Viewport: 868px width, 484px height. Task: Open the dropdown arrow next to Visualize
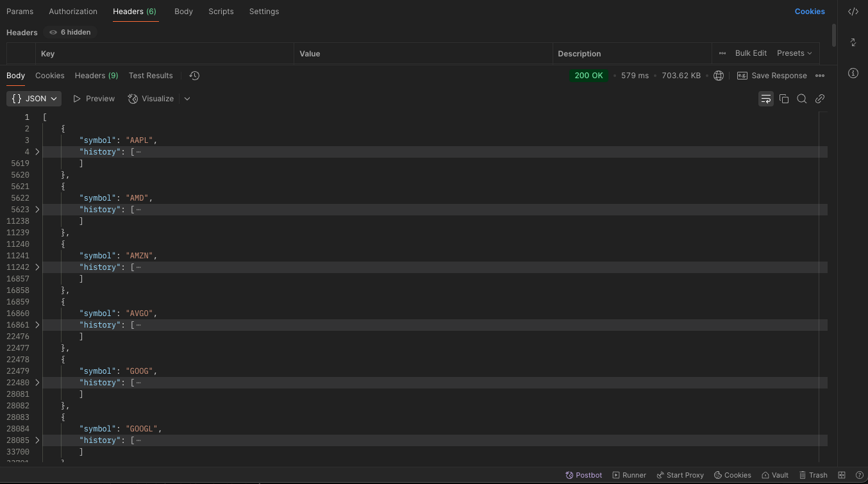pyautogui.click(x=187, y=99)
